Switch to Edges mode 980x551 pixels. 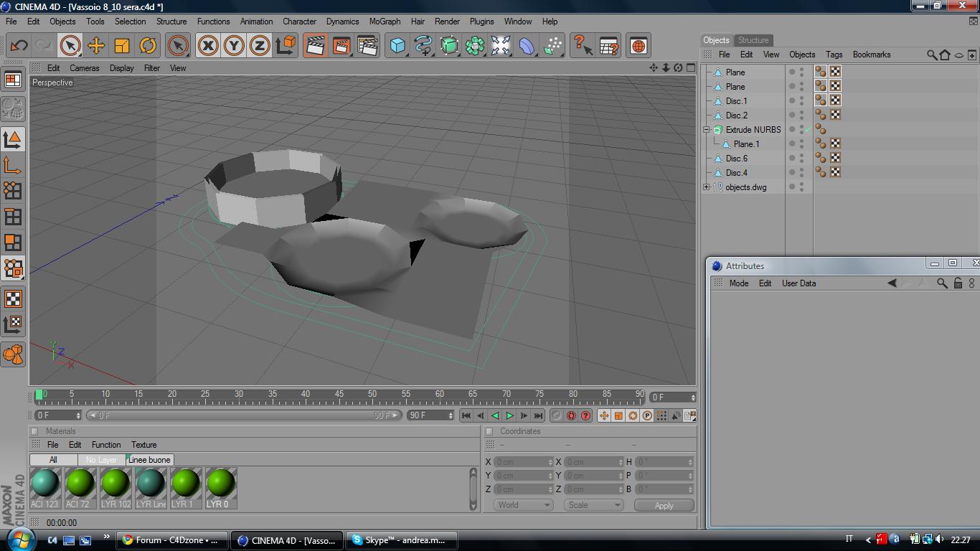[x=13, y=217]
